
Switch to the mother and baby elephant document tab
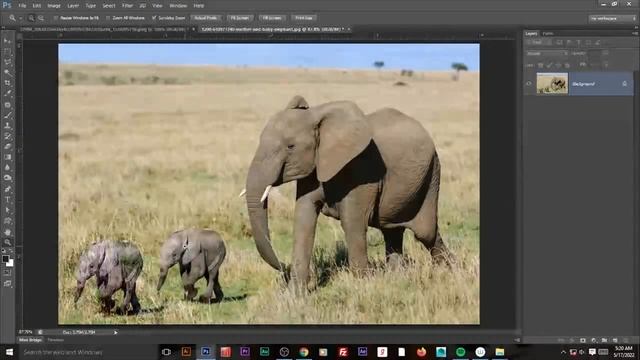(x=275, y=29)
